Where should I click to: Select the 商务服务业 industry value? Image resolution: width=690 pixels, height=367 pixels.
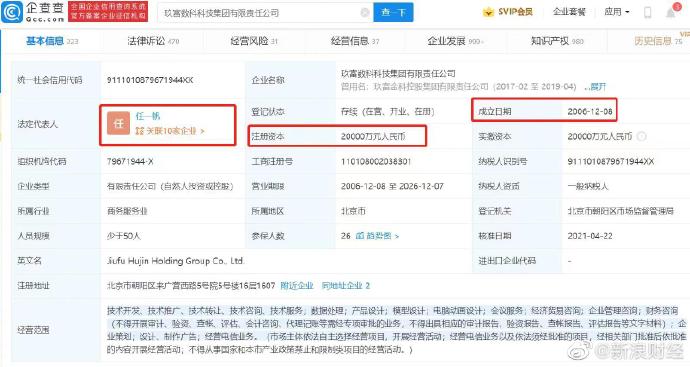click(127, 211)
